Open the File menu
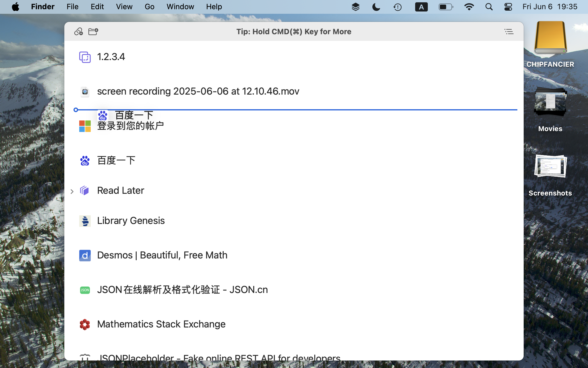This screenshot has height=368, width=588. click(x=72, y=7)
